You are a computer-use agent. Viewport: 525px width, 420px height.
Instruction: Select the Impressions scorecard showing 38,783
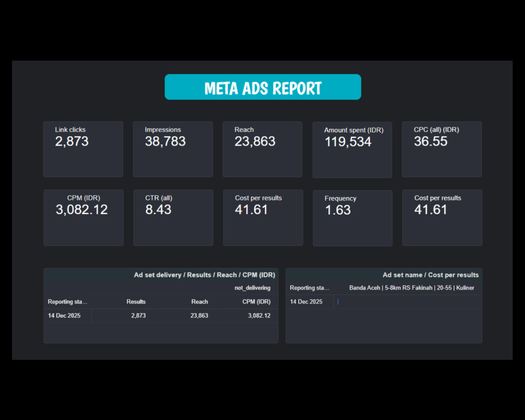(173, 149)
